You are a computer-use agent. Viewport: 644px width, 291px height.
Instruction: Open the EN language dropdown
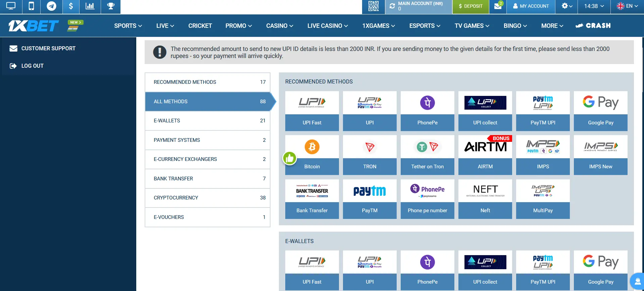pyautogui.click(x=627, y=6)
